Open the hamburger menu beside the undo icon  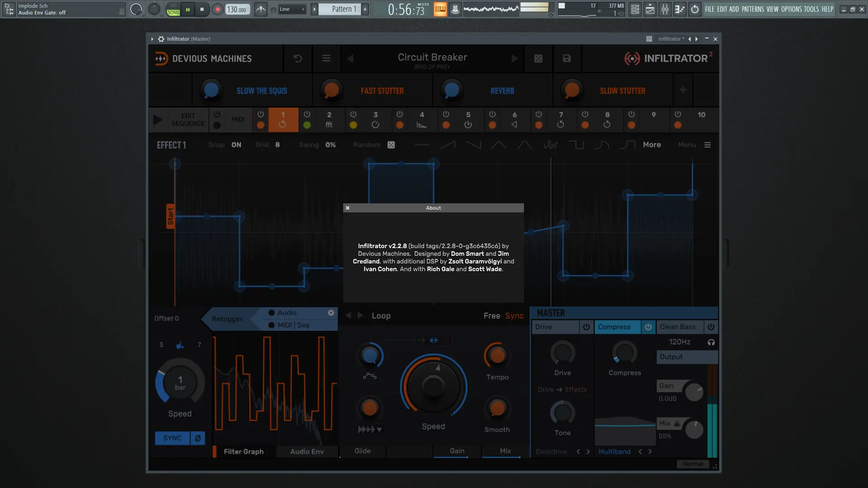pos(326,58)
